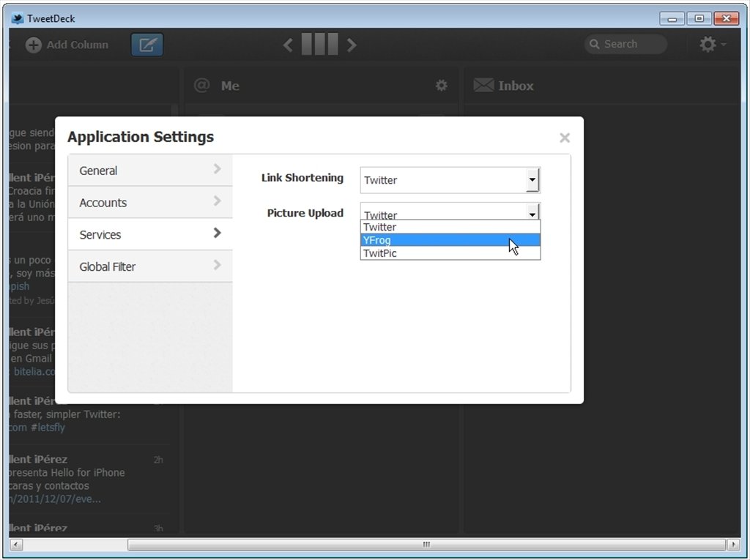Click the Me column header title
The width and height of the screenshot is (750, 560).
(230, 86)
